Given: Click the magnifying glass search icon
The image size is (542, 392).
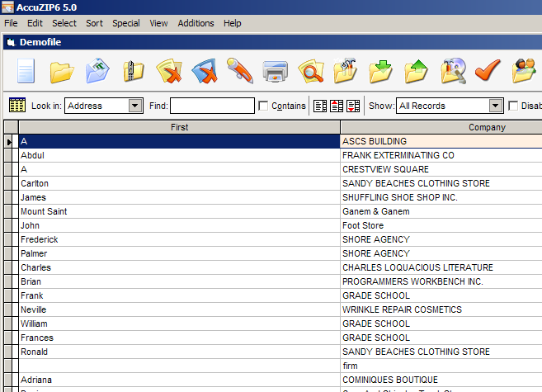Looking at the screenshot, I should coord(311,71).
